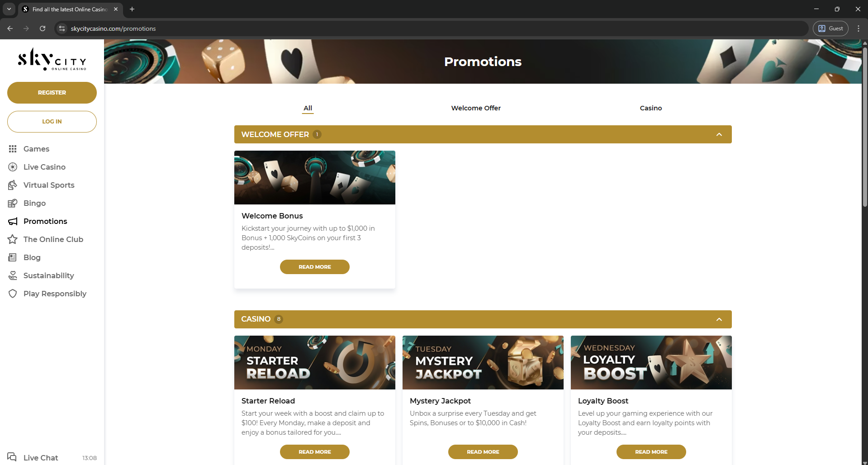Open Virtual Sports menu item
This screenshot has width=868, height=465.
(x=49, y=185)
